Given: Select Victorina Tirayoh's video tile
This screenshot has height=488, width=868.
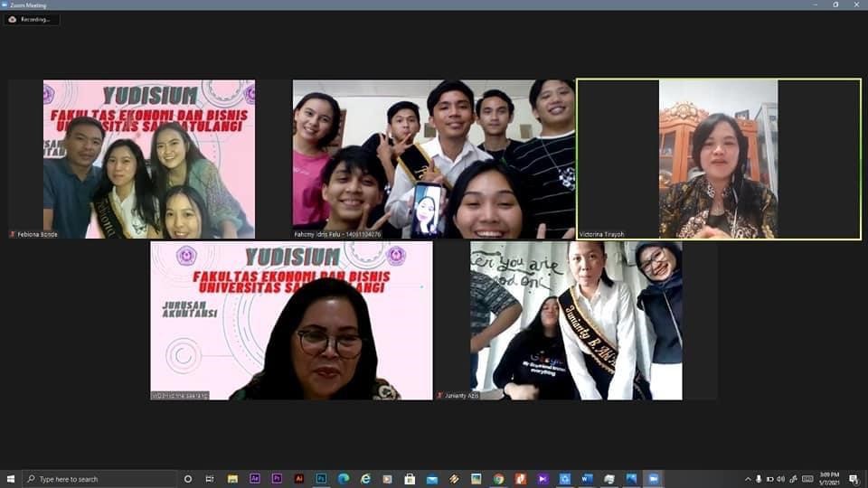Looking at the screenshot, I should coord(718,159).
